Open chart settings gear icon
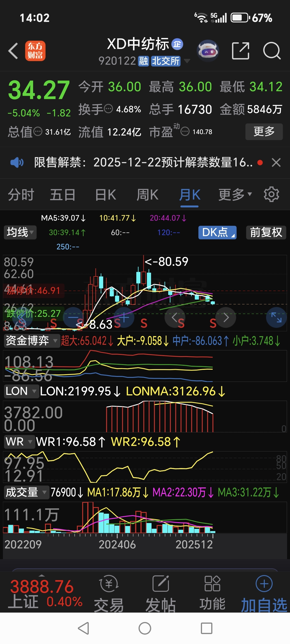 click(271, 194)
